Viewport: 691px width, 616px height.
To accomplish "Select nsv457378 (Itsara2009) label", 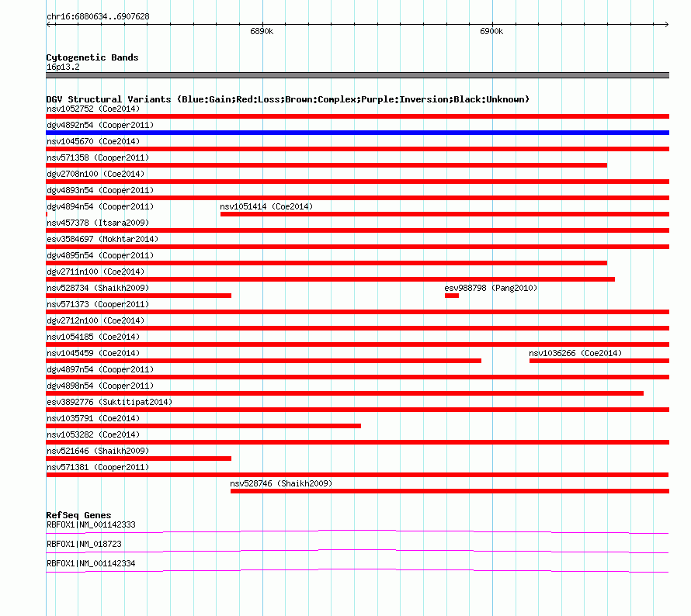I will pyautogui.click(x=98, y=223).
